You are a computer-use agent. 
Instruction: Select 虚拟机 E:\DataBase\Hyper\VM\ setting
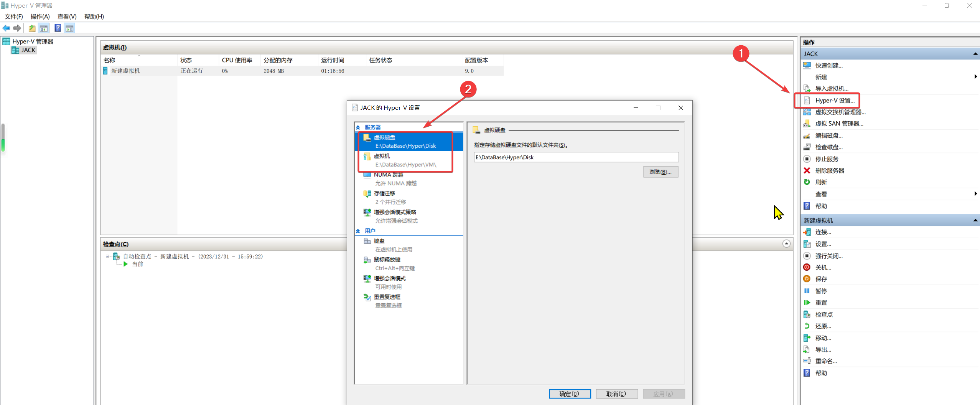click(x=409, y=160)
